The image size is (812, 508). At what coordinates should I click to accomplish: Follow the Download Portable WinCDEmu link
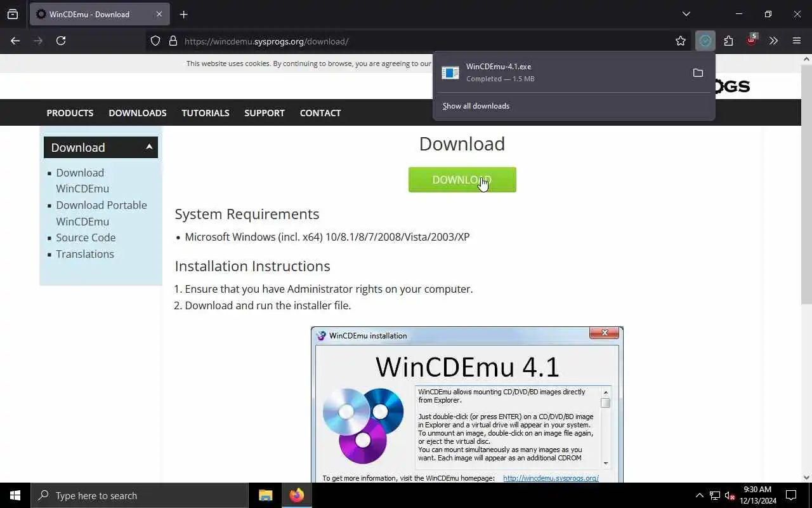click(101, 213)
